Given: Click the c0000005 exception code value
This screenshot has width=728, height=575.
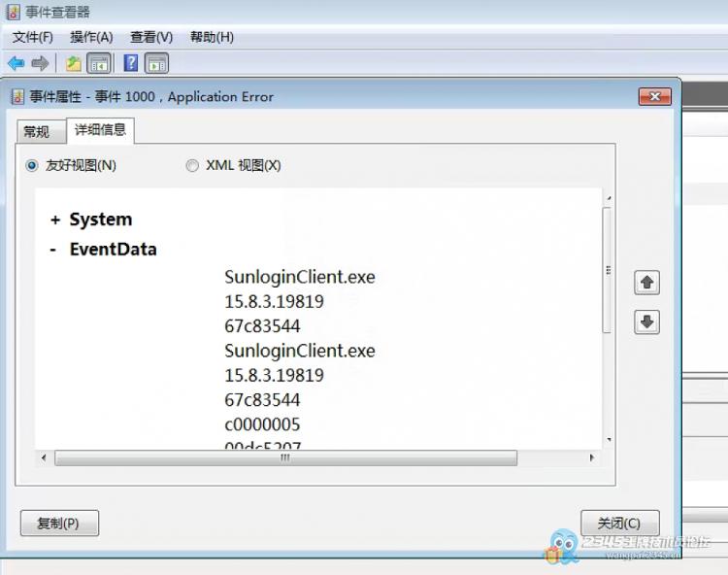Looking at the screenshot, I should tap(262, 424).
